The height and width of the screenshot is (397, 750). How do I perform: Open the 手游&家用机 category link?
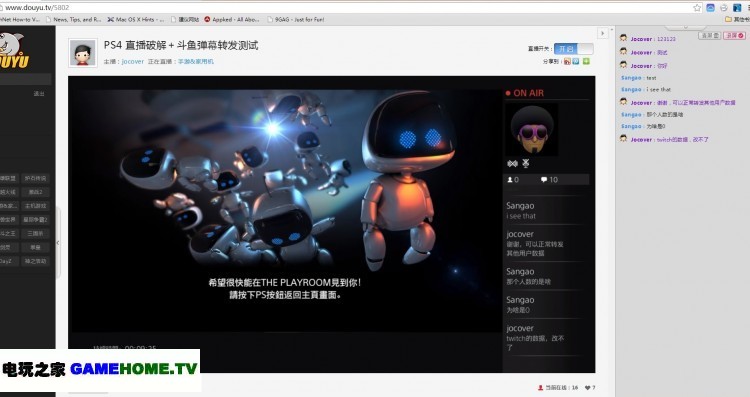click(196, 62)
